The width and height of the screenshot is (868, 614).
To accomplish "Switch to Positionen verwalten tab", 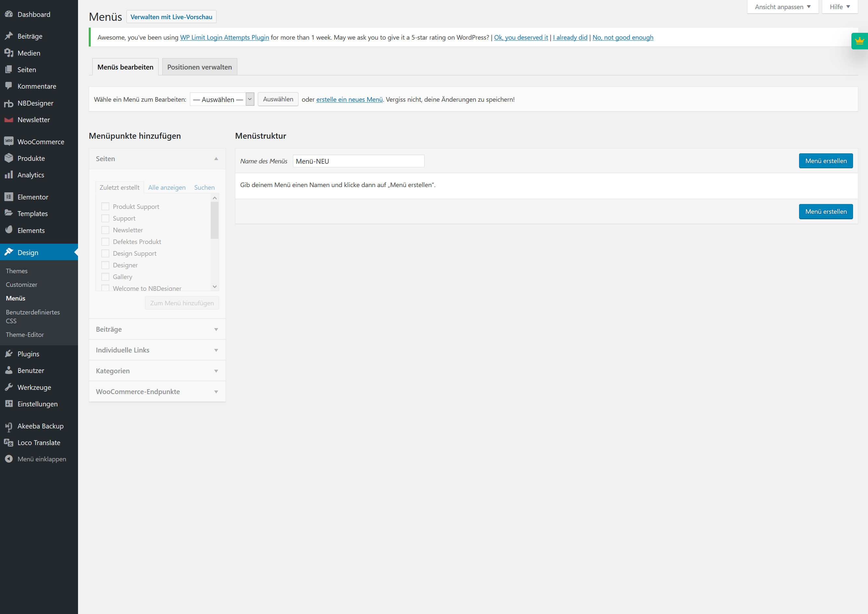I will pyautogui.click(x=199, y=67).
